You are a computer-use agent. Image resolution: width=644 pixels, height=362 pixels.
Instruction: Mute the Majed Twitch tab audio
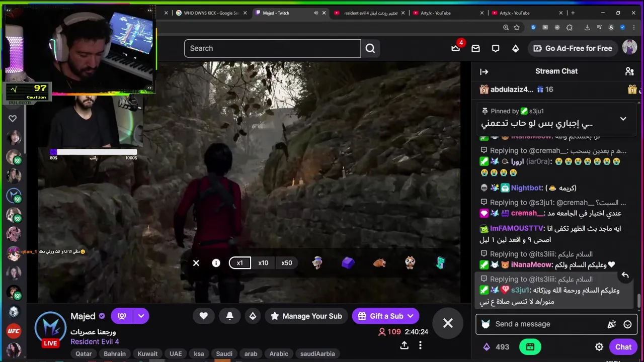[x=316, y=13]
